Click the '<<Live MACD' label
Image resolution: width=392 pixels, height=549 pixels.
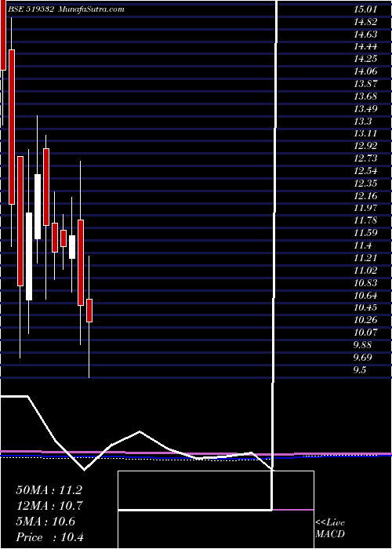pyautogui.click(x=330, y=529)
